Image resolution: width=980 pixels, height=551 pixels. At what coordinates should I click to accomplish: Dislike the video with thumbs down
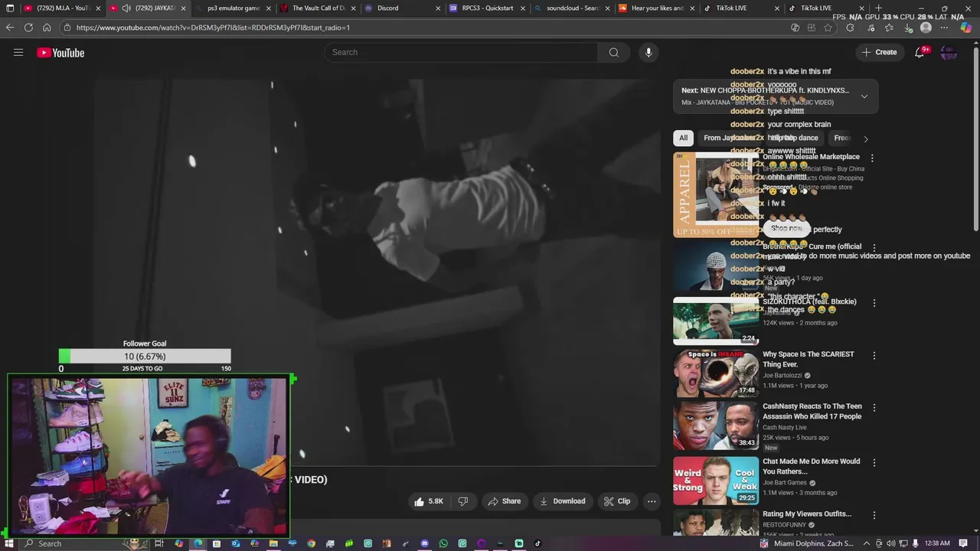462,501
